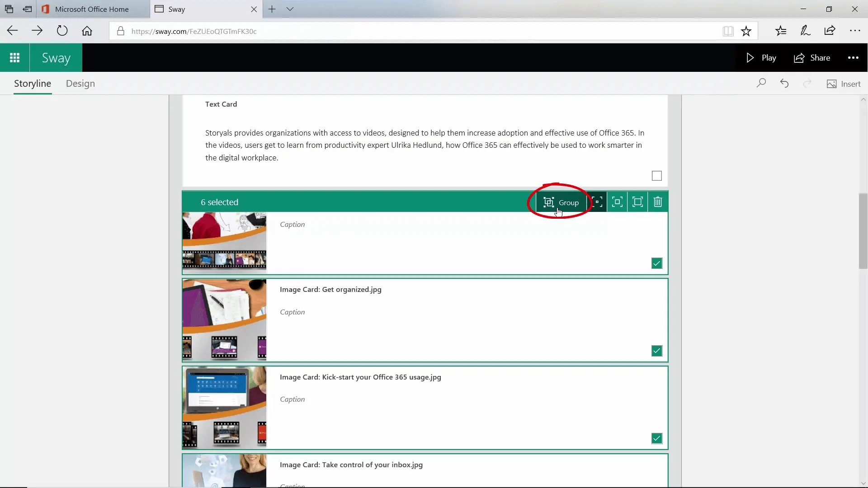Click the moderate emphasis icon in selection bar
Viewport: 868px width, 488px height.
[617, 202]
